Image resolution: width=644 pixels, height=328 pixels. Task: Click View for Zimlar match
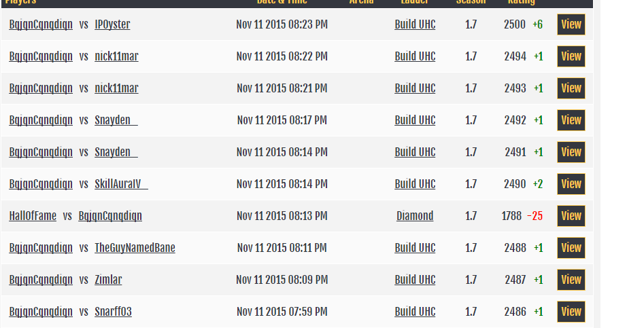pos(571,280)
